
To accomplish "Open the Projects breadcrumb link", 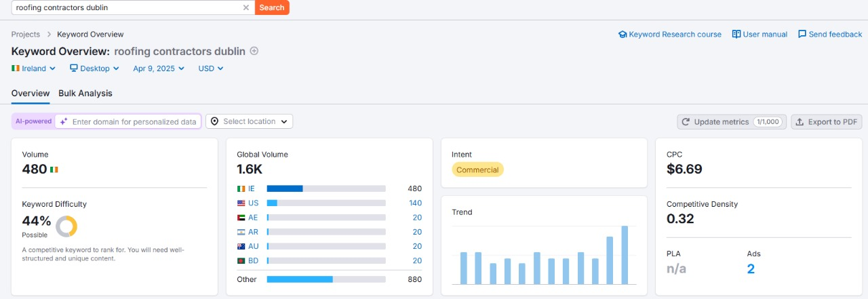I will [x=26, y=34].
